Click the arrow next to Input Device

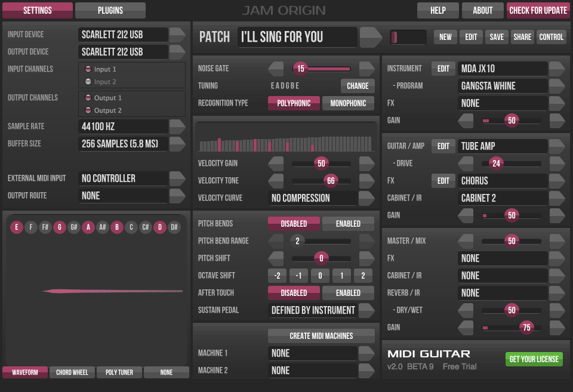[x=177, y=35]
